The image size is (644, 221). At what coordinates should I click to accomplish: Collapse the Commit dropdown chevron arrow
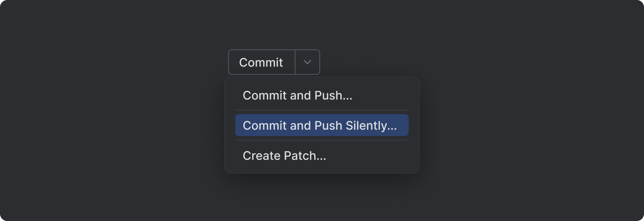click(307, 63)
